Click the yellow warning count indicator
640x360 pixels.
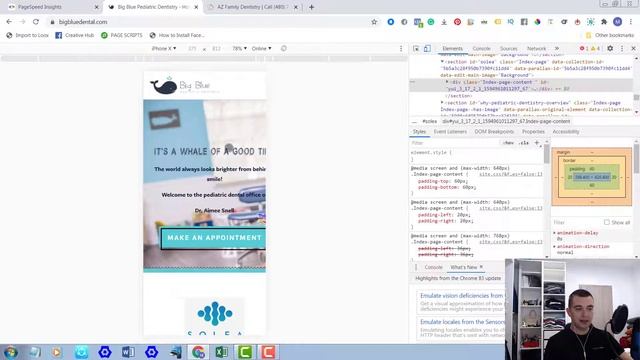pos(596,48)
